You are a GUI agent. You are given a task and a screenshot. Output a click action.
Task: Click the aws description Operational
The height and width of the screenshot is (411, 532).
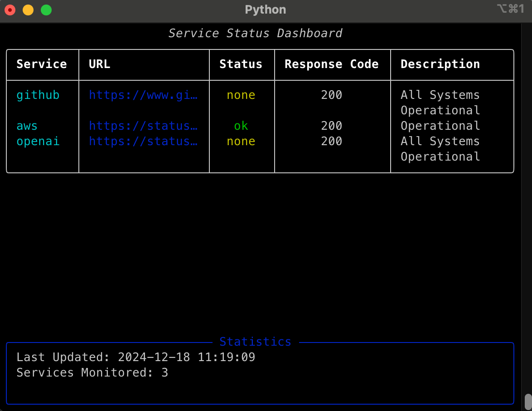point(440,126)
